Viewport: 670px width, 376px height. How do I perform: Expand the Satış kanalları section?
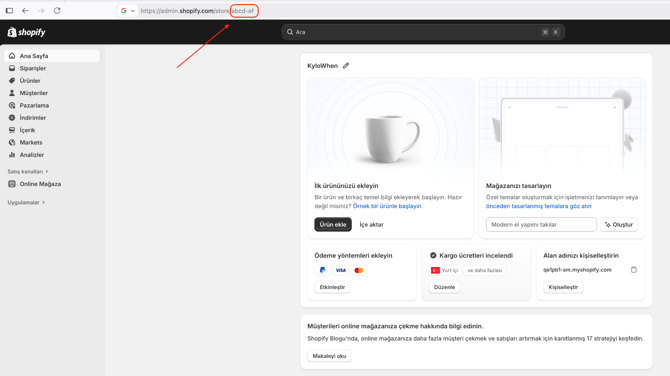tap(28, 171)
